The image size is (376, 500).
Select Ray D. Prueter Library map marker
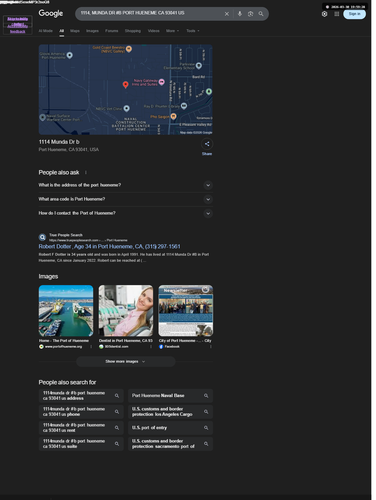pos(184,106)
